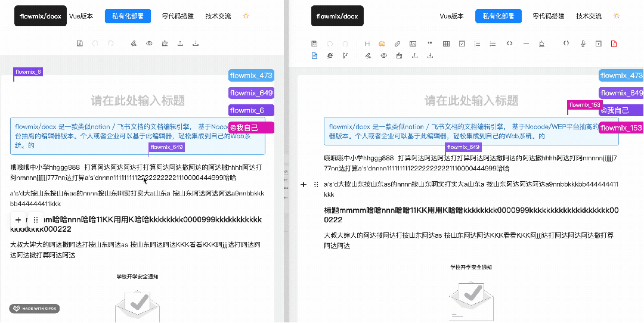
Task: Insert a quote block with the quotation icon
Action: (x=430, y=44)
